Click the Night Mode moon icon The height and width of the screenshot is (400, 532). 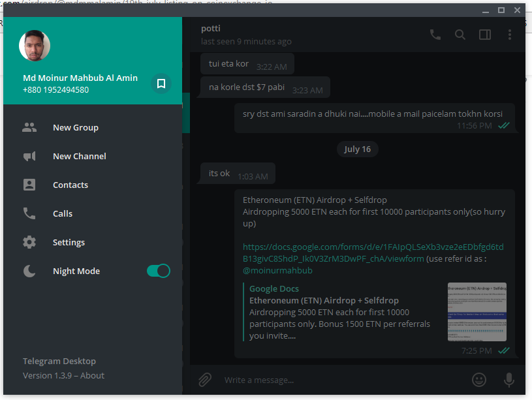29,271
